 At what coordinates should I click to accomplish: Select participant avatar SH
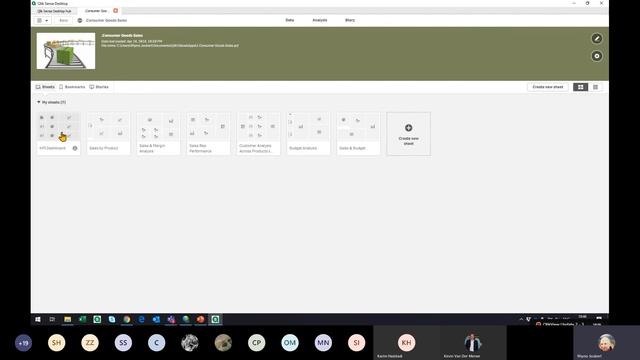point(57,343)
